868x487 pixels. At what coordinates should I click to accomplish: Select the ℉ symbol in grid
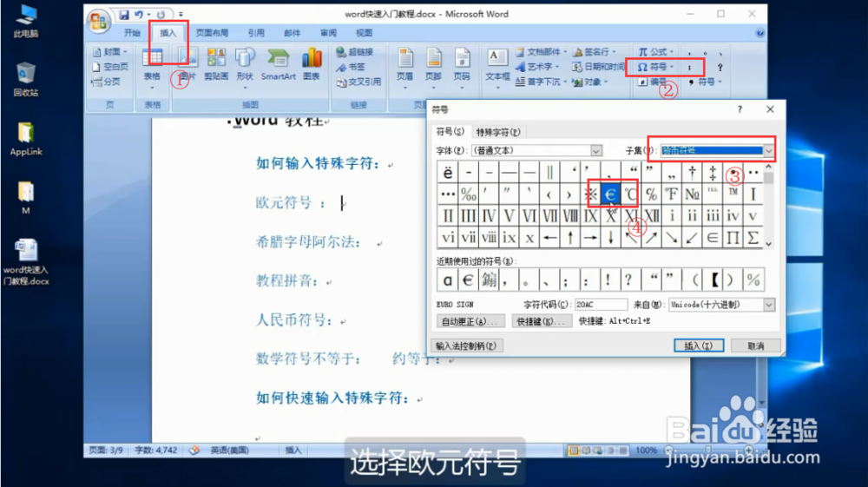(x=672, y=194)
